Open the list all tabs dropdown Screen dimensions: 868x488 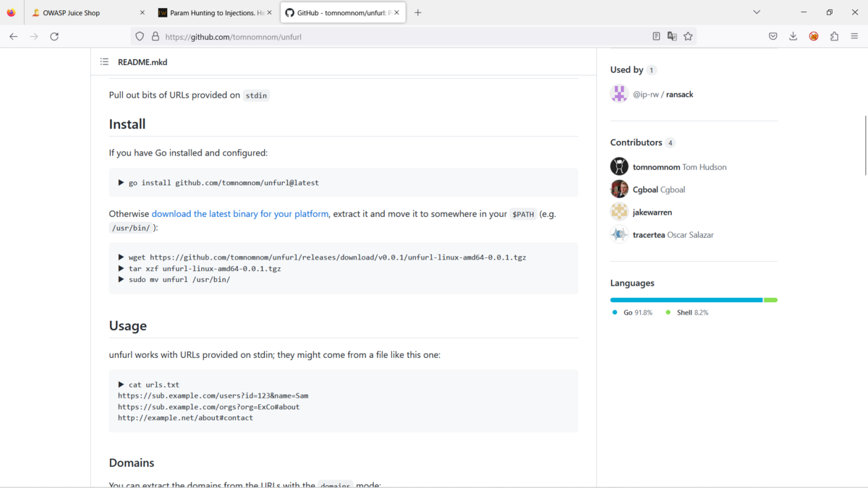pyautogui.click(x=757, y=12)
